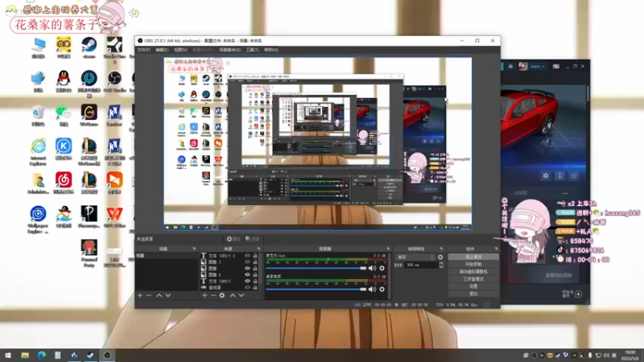Viewport: 644px width, 362px height.
Task: Click the 退出 exit button in Controls
Action: point(473,294)
